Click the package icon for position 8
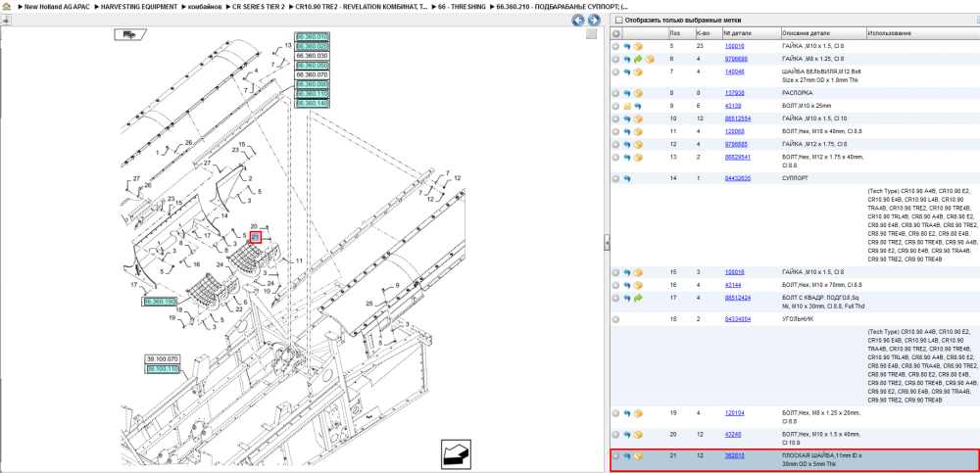Image resolution: width=980 pixels, height=473 pixels. pyautogui.click(x=638, y=92)
